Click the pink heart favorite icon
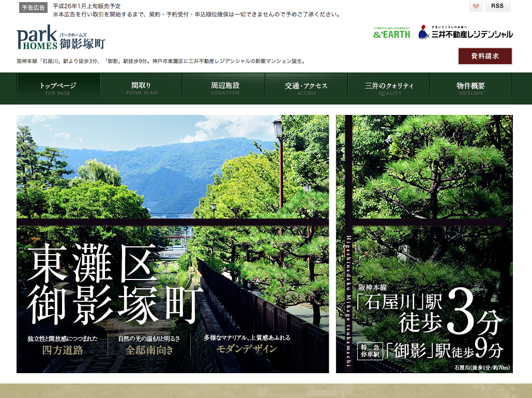 tap(476, 6)
